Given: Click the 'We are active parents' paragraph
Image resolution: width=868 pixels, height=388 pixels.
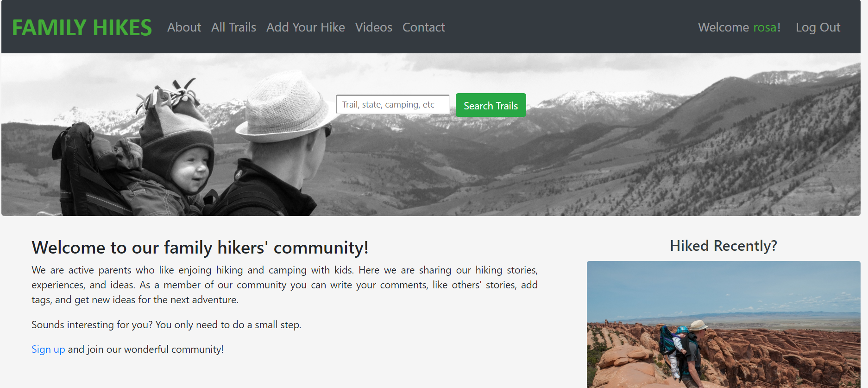Looking at the screenshot, I should tap(284, 285).
